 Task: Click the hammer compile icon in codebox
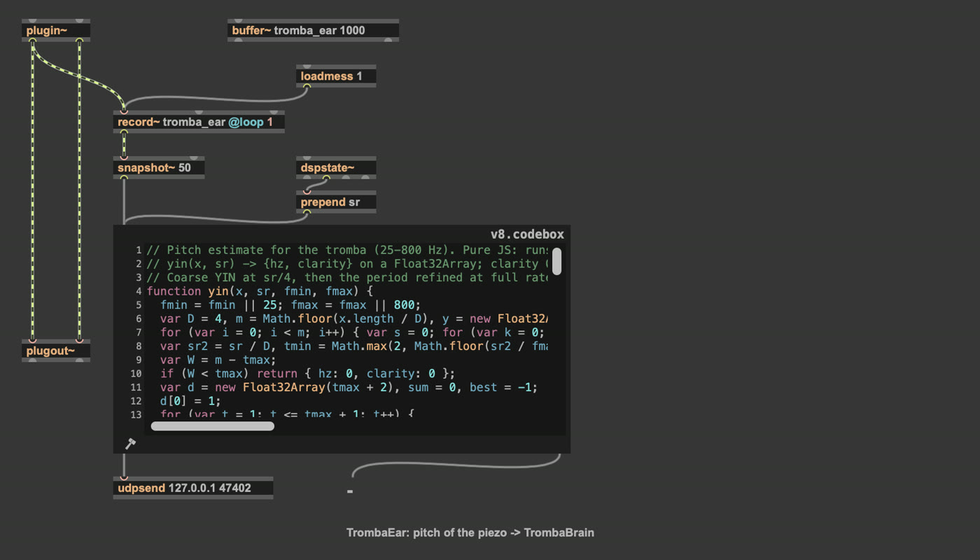[x=130, y=443]
